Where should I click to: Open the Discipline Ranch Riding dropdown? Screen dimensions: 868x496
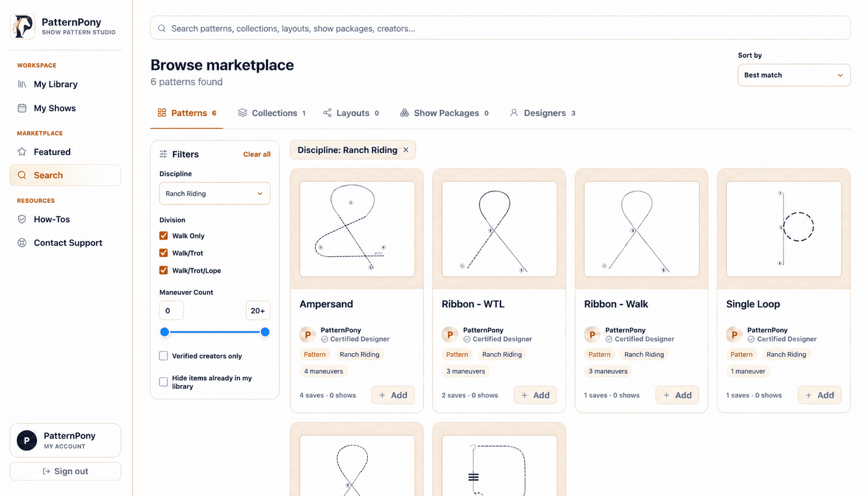pos(214,194)
